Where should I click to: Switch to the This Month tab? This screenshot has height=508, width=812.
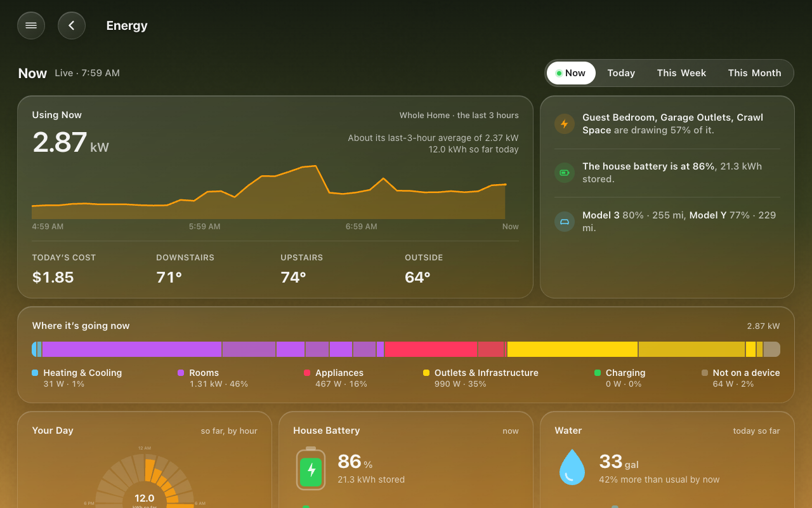(754, 73)
